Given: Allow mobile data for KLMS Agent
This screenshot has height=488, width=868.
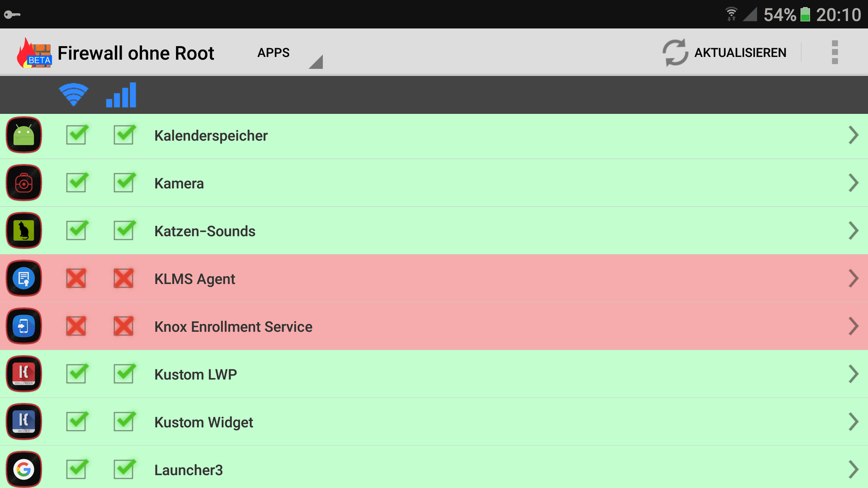Looking at the screenshot, I should (123, 278).
